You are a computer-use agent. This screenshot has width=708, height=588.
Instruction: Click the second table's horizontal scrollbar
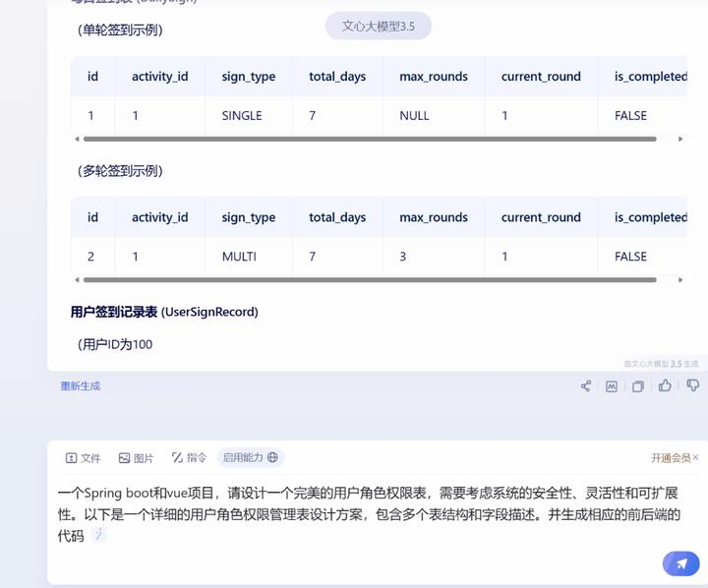point(370,280)
